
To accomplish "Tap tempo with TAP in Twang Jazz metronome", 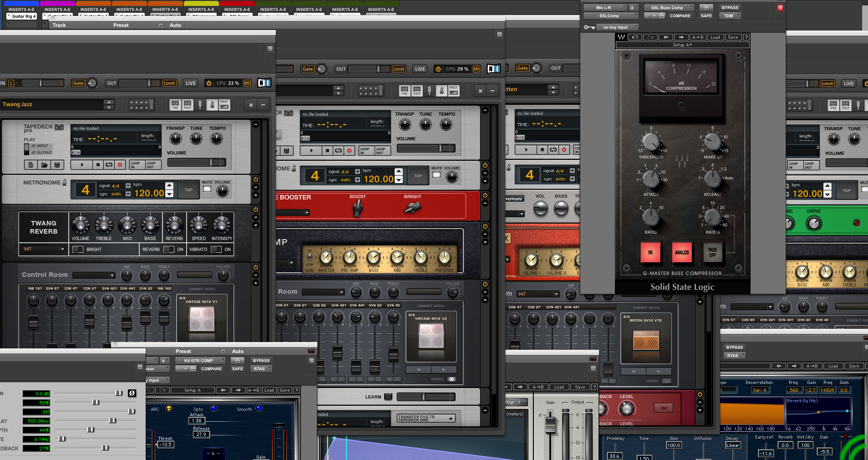I will click(188, 190).
